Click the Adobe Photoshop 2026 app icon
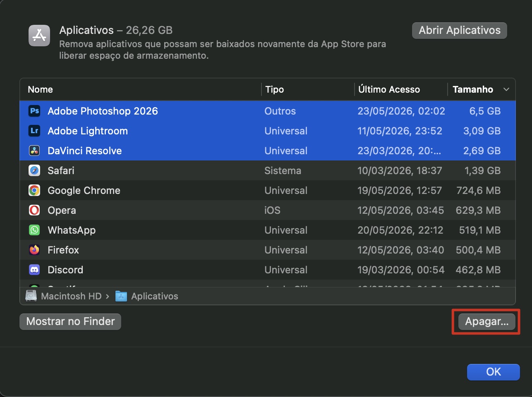532x397 pixels. click(34, 111)
